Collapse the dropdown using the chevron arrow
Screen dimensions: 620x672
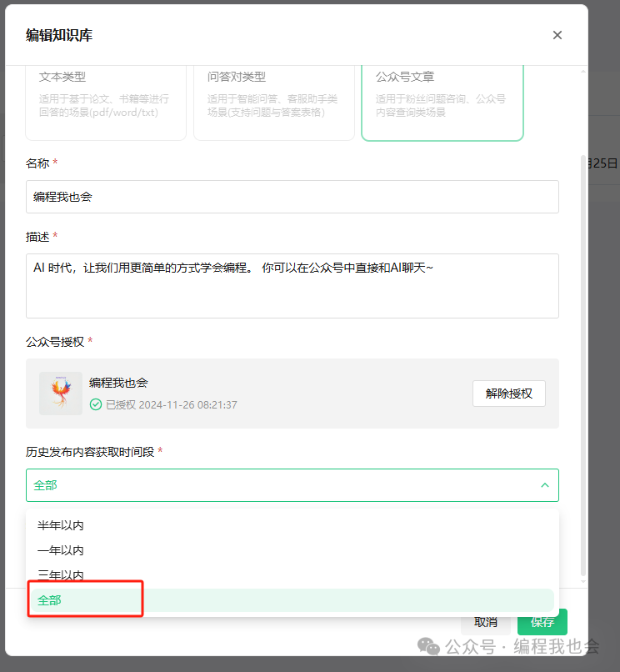pyautogui.click(x=544, y=485)
